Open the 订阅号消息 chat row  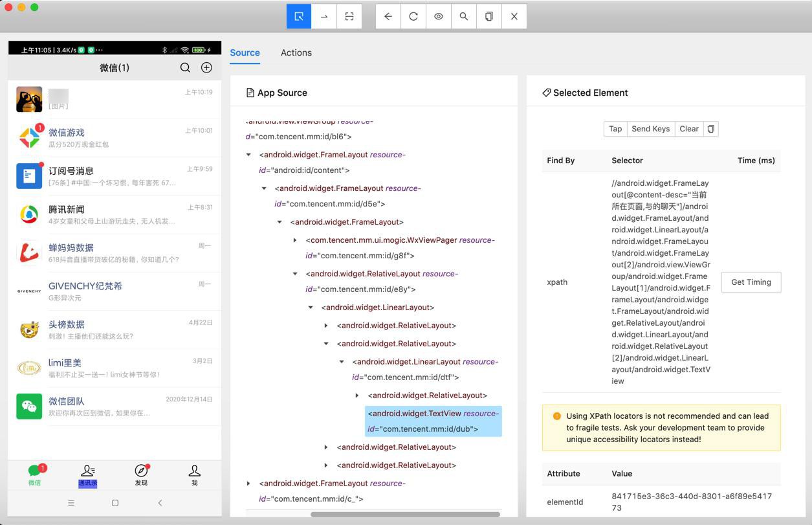click(x=115, y=176)
